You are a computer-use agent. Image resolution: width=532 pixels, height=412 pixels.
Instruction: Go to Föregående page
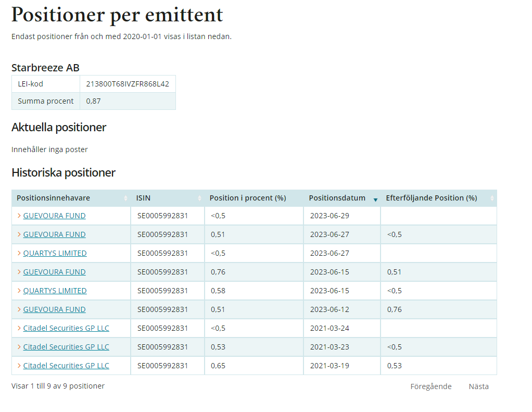point(431,386)
